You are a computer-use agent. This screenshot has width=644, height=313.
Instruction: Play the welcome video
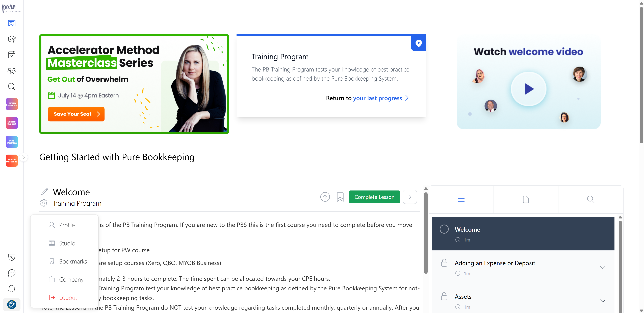528,89
